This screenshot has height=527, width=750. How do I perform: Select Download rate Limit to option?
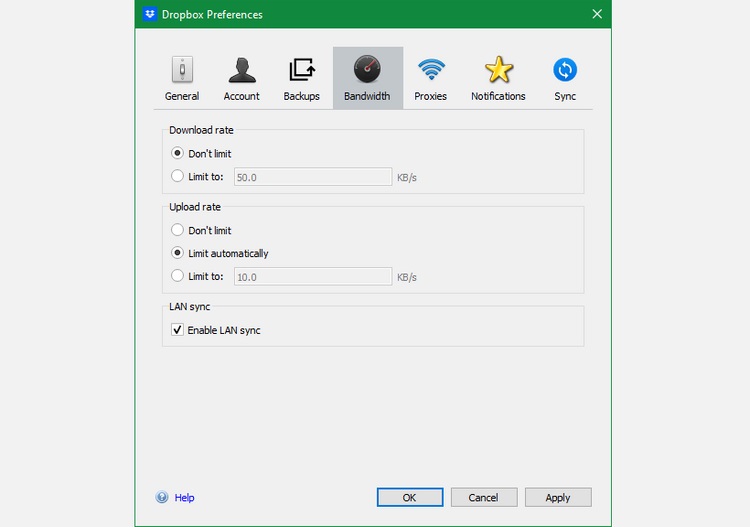(x=178, y=177)
